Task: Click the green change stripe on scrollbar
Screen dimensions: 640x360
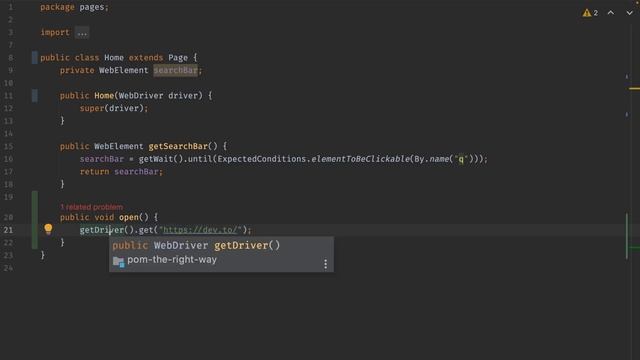Action: tap(634, 247)
